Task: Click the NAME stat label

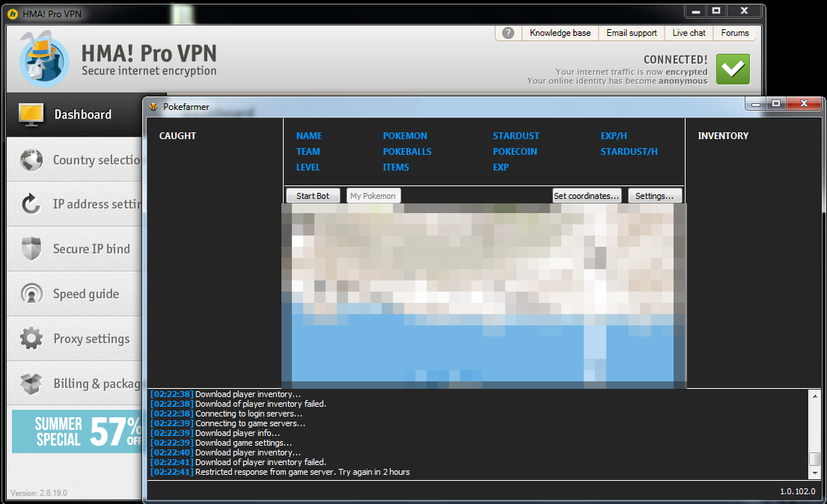Action: tap(309, 135)
